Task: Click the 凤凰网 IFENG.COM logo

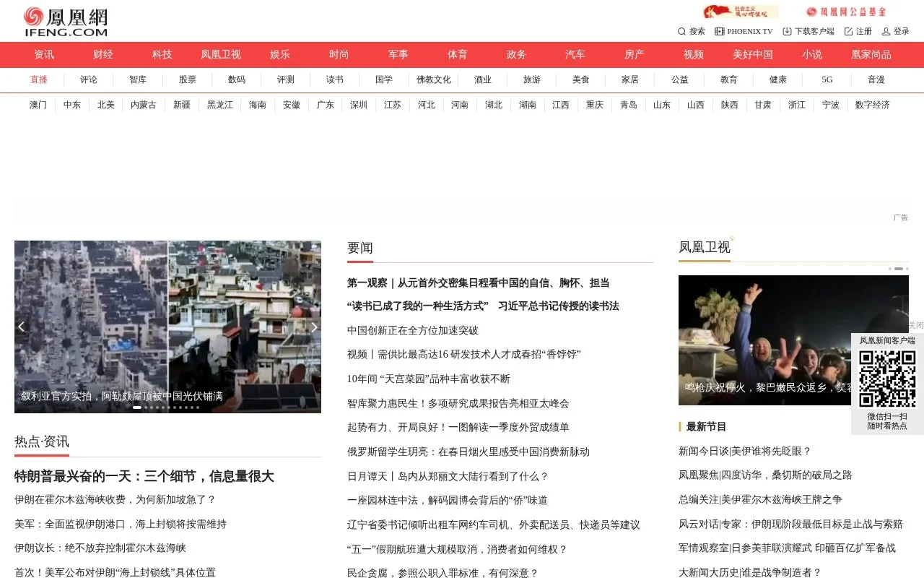Action: click(65, 20)
